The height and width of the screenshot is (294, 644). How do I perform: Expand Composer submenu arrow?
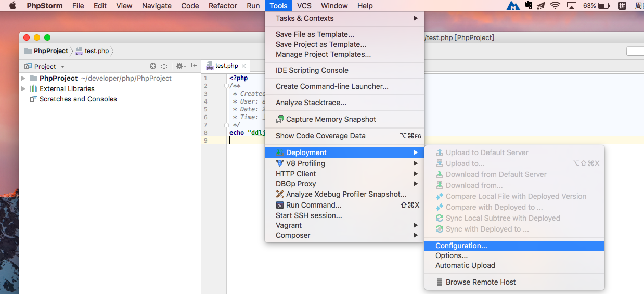[416, 235]
